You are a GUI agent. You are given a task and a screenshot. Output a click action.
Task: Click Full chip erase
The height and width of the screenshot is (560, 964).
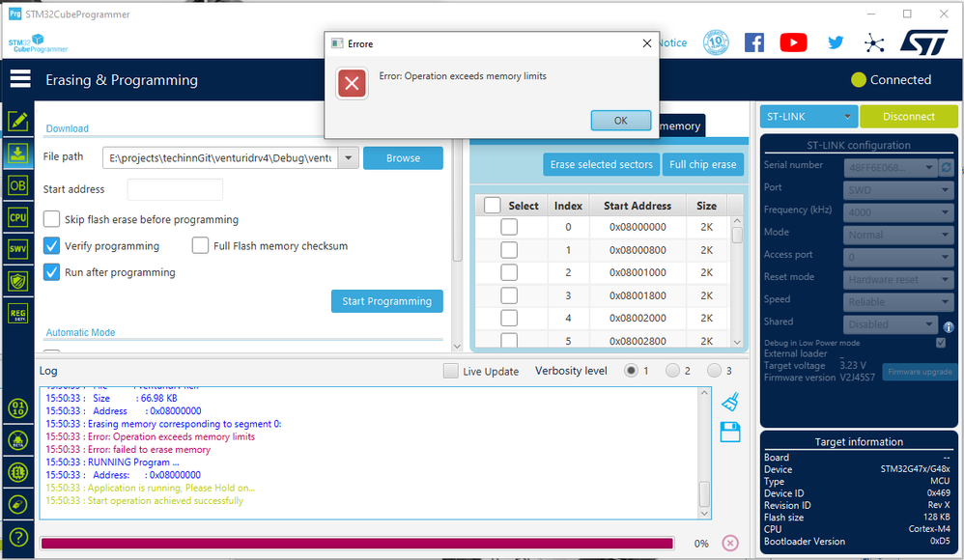tap(702, 164)
